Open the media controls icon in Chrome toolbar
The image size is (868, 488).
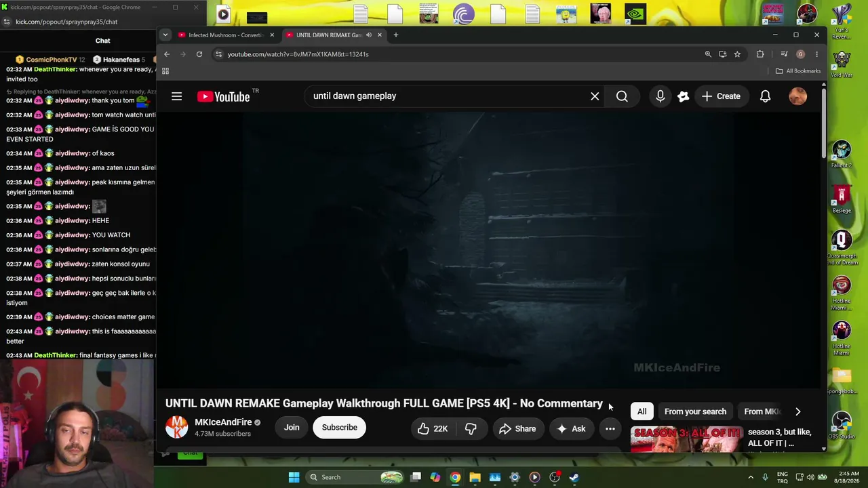coord(784,54)
